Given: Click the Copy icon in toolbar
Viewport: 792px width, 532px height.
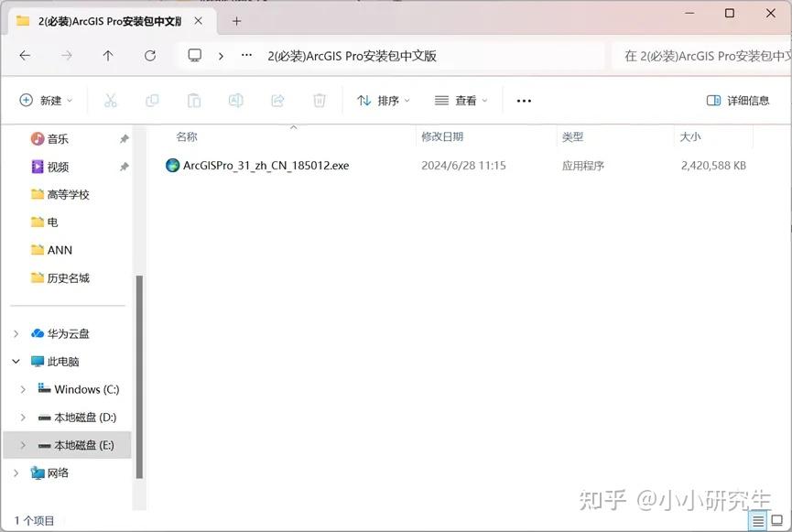Looking at the screenshot, I should pos(152,101).
